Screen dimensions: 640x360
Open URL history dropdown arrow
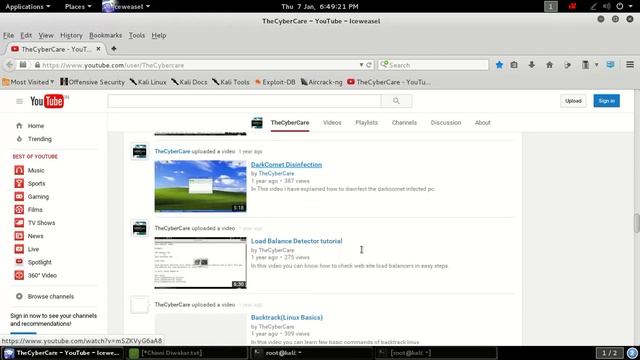click(x=361, y=65)
